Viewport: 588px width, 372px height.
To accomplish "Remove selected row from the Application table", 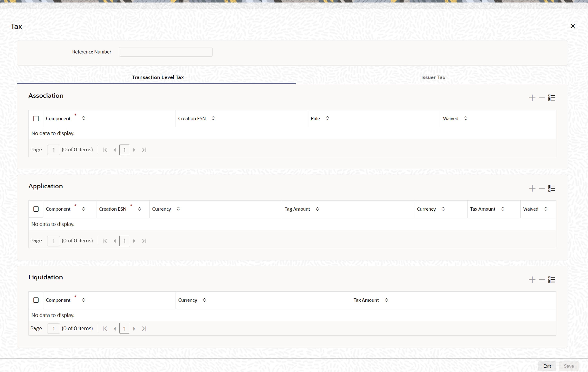I will coord(542,188).
